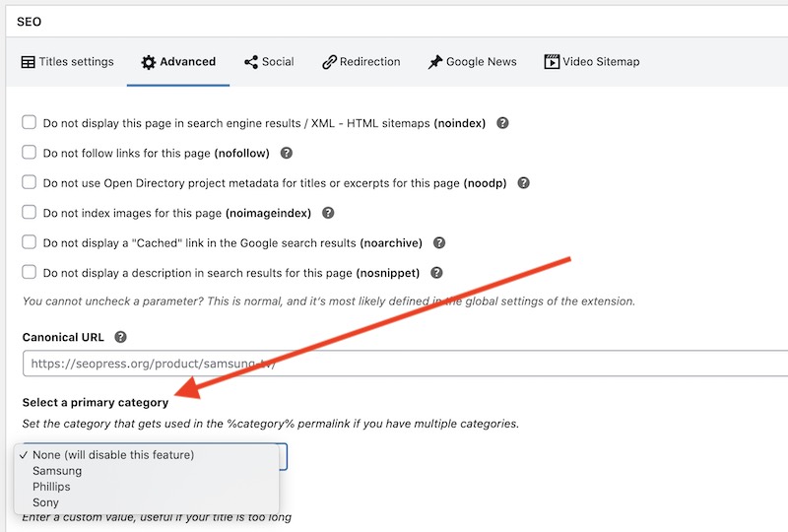Select None (will disable this feature) option
Screen dimensions: 788x532
146,454
